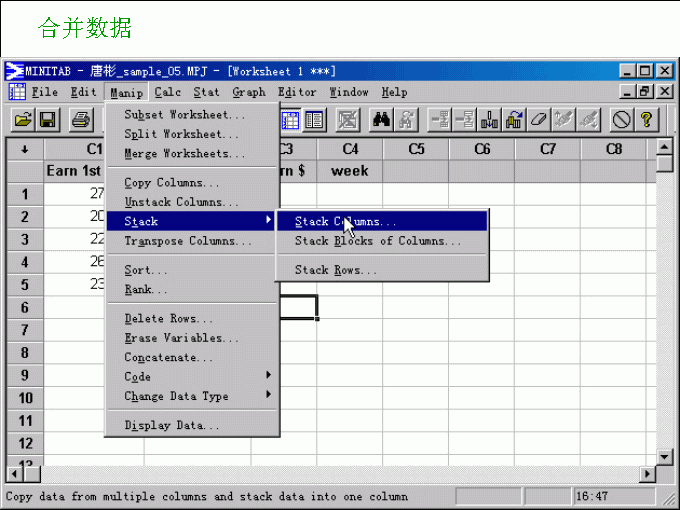
Task: Click the worksheet icon left of File menu
Action: [x=17, y=92]
